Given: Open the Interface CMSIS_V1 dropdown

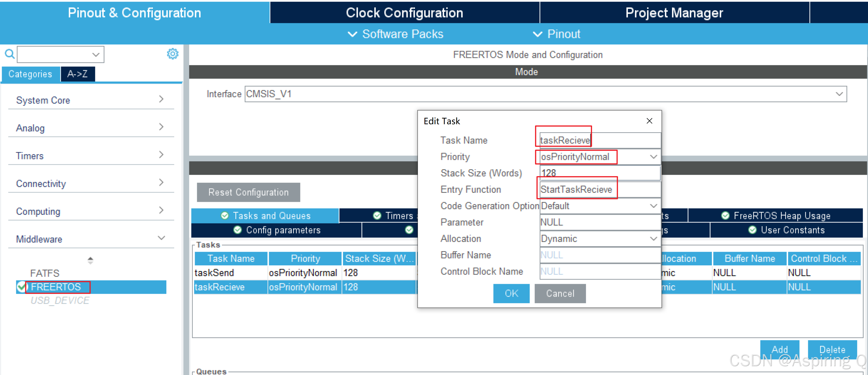Looking at the screenshot, I should [839, 94].
